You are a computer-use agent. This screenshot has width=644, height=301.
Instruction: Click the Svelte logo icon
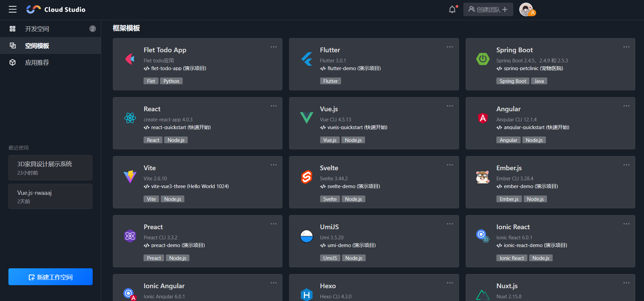click(x=307, y=177)
